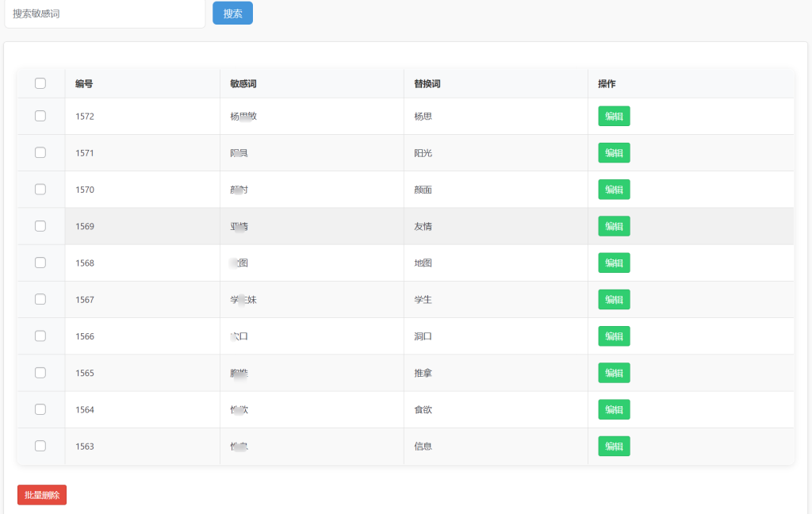This screenshot has height=514, width=812.
Task: Open edit for entry 1570
Action: 614,190
